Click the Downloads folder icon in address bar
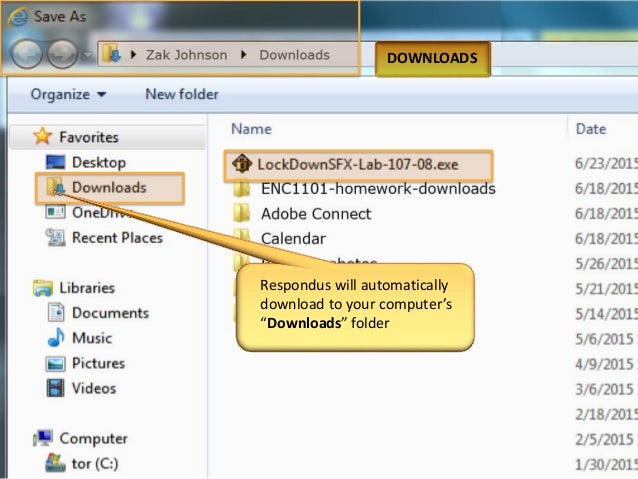 (111, 54)
